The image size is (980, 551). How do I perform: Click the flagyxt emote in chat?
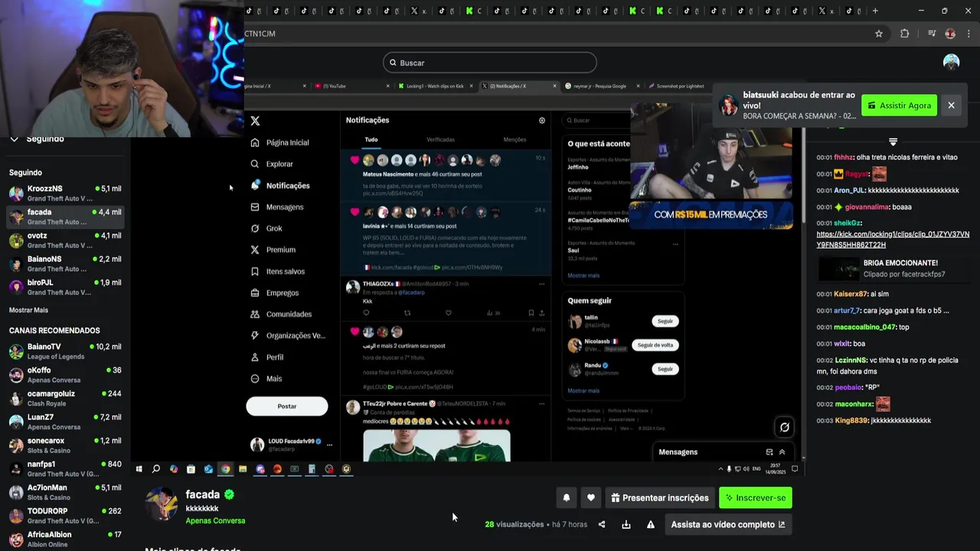pos(879,174)
